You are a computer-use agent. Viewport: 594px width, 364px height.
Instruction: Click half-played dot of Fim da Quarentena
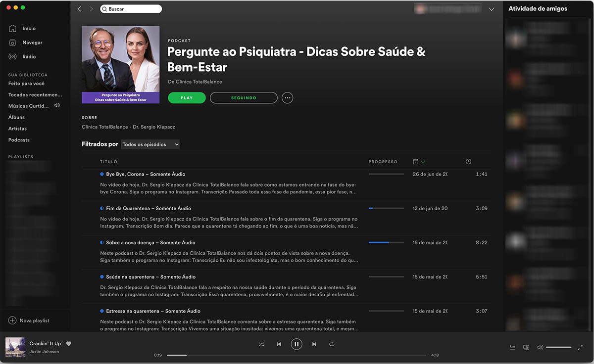pos(102,208)
